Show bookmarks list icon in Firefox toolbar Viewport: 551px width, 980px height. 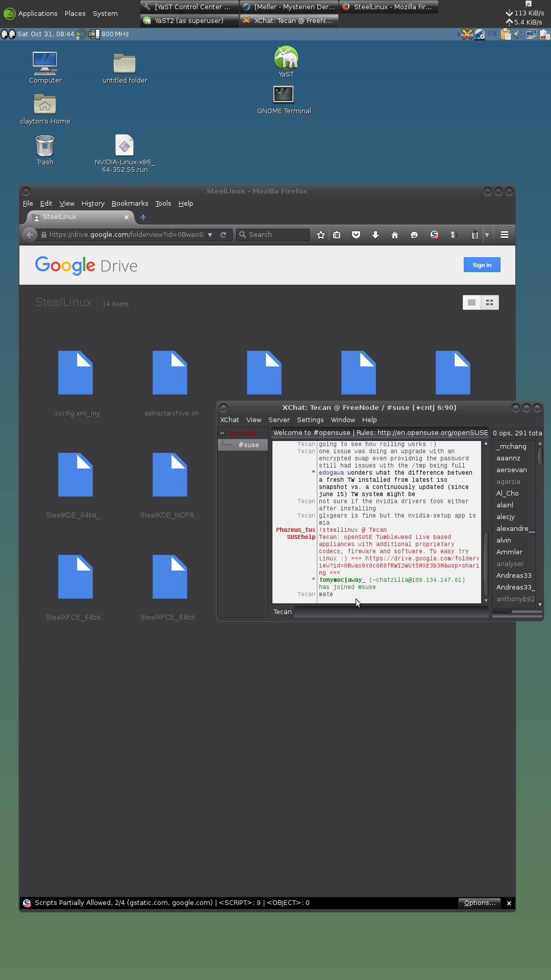click(x=337, y=235)
